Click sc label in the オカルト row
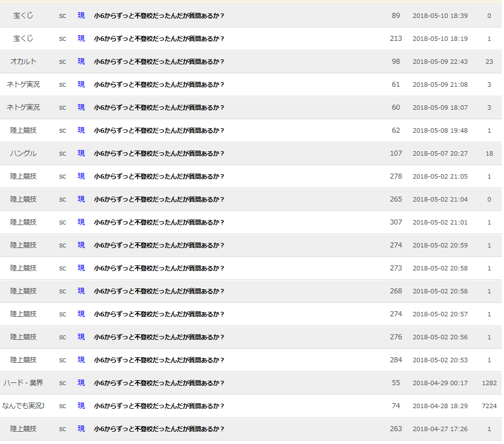Viewport: 504px width, 444px height. (62, 62)
